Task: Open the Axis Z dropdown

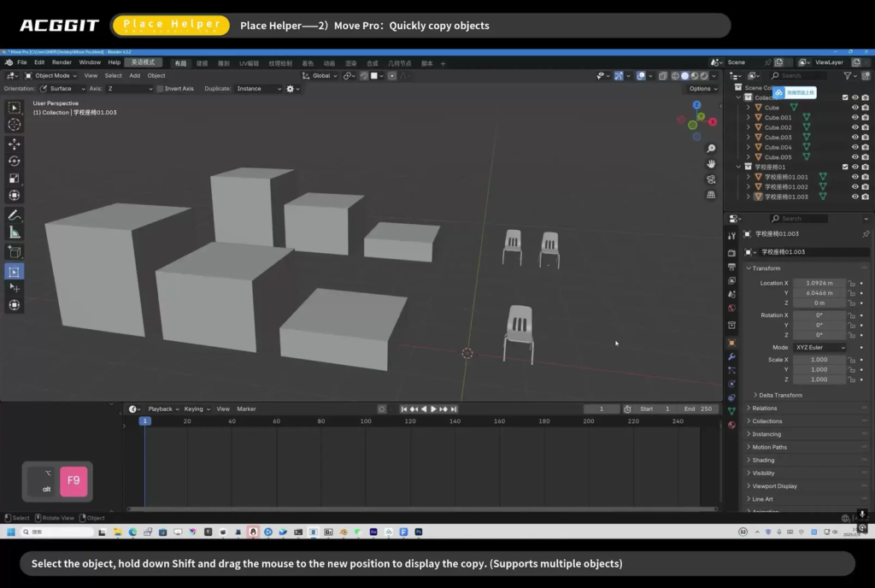Action: point(130,89)
